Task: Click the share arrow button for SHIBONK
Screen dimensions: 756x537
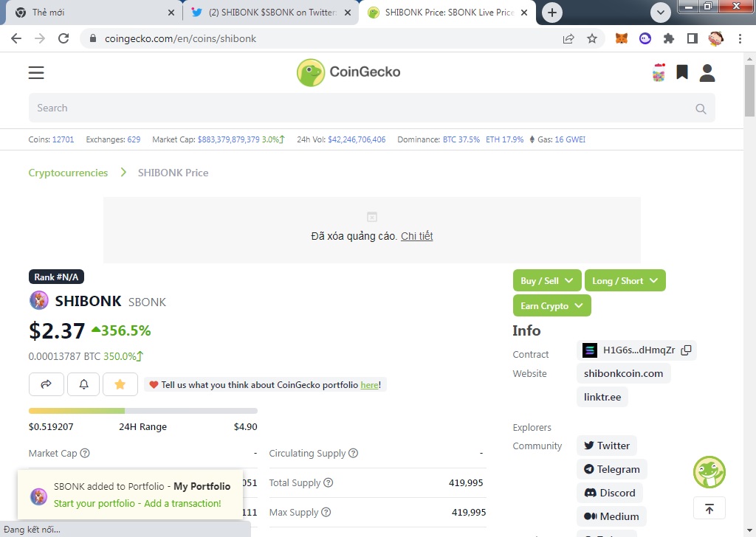Action: [47, 384]
